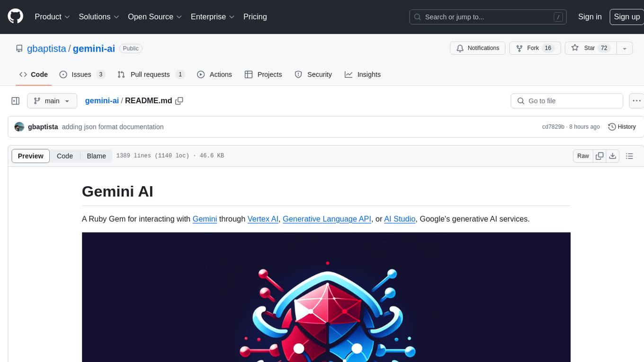The image size is (644, 362).
Task: Open the commit message 'adding json format documentation'
Action: [x=113, y=127]
